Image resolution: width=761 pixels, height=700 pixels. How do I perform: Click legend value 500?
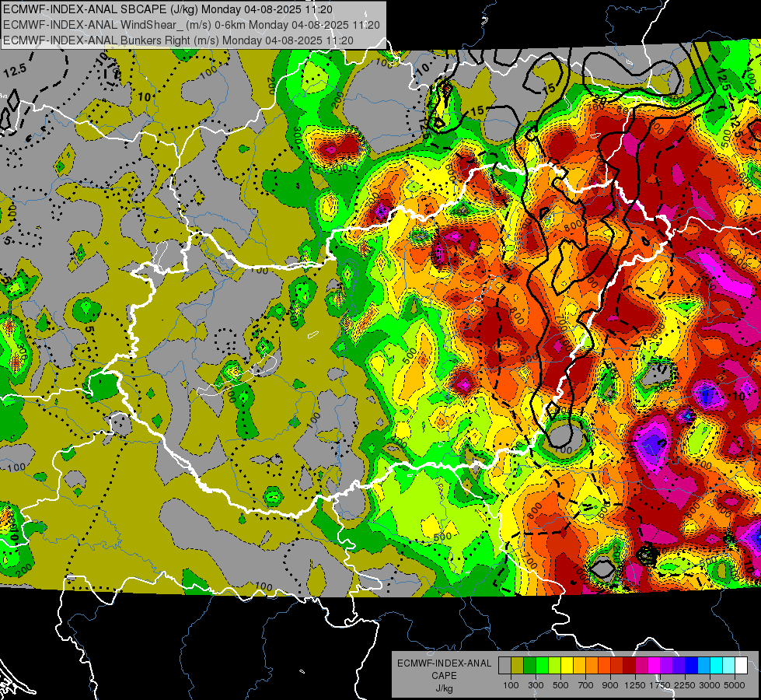coord(560,685)
